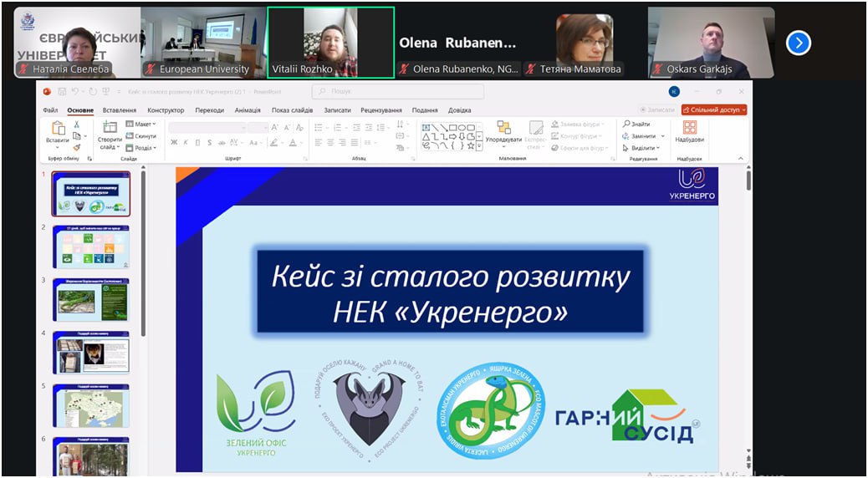
Task: Click the Спільний доступ share button
Action: tap(713, 109)
